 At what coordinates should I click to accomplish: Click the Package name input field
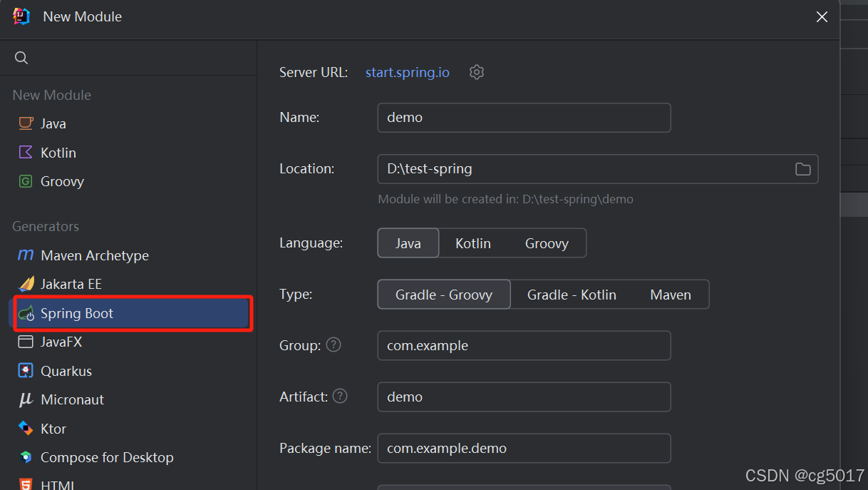[524, 448]
